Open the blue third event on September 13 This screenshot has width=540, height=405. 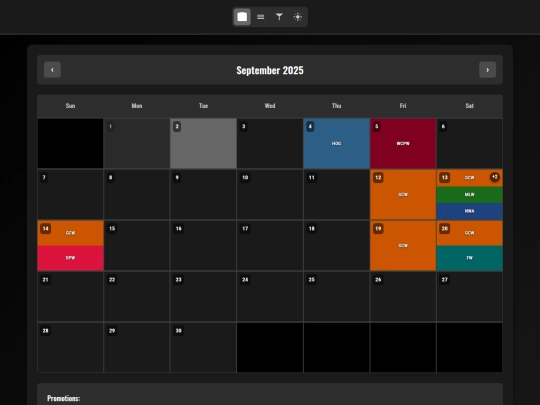[x=469, y=211]
